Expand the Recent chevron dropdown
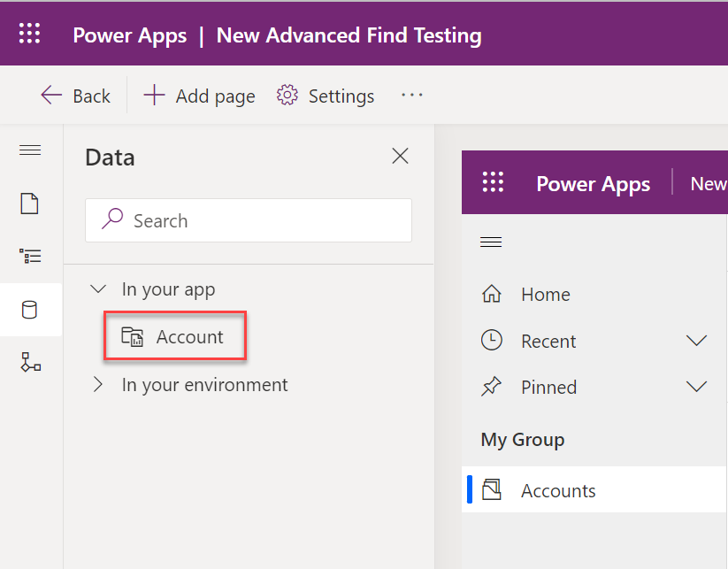The width and height of the screenshot is (728, 569). [696, 341]
